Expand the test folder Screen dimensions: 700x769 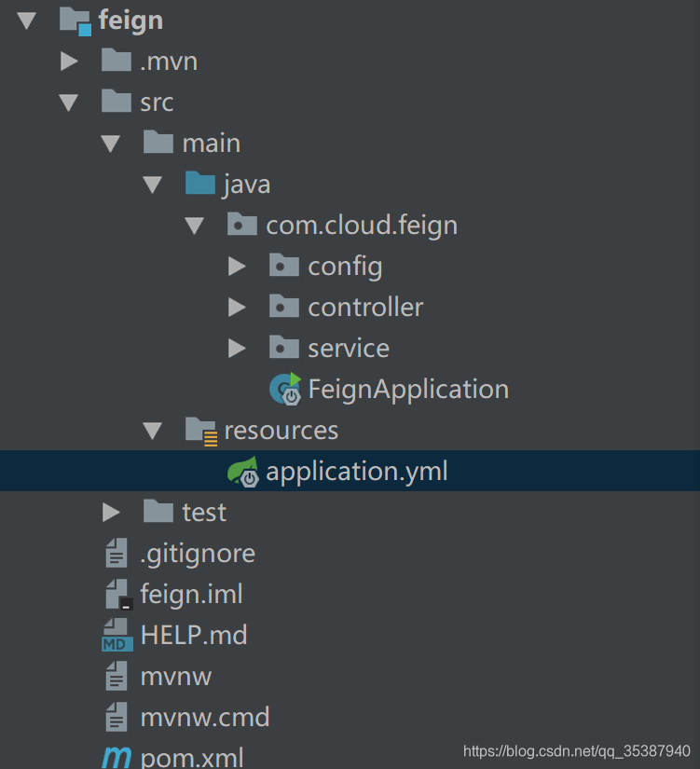(x=110, y=512)
